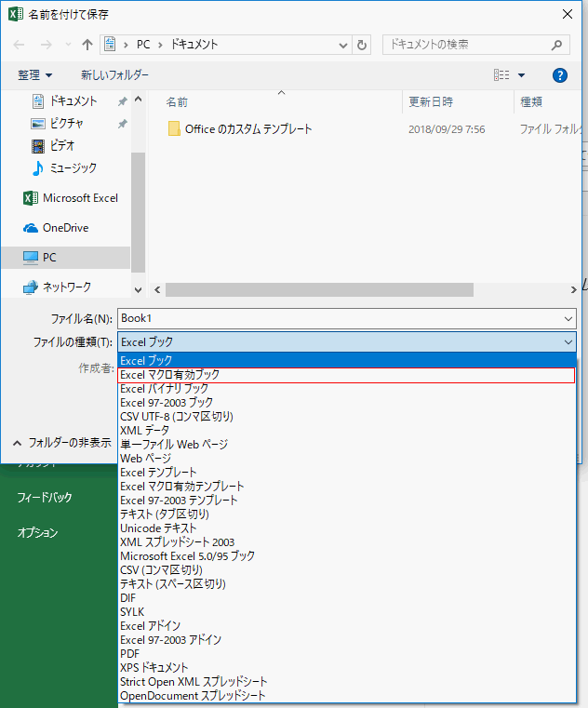588x708 pixels.
Task: Go forward with the right arrow
Action: 47,45
